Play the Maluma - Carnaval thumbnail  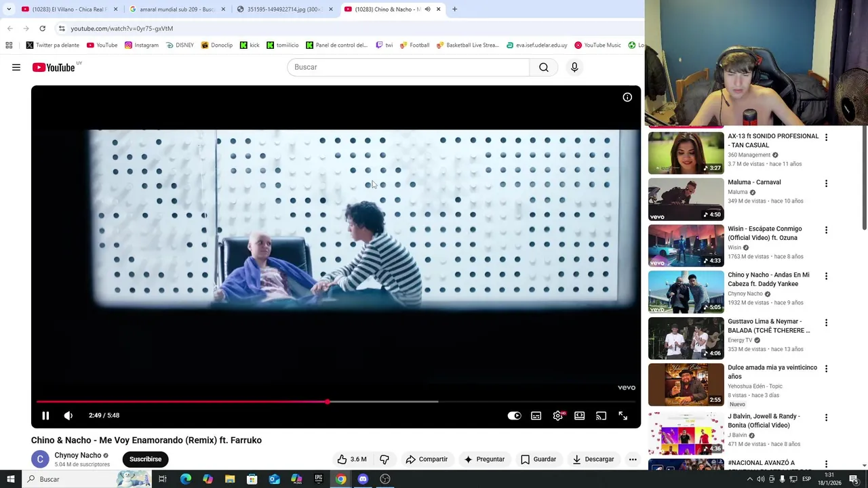(x=686, y=199)
